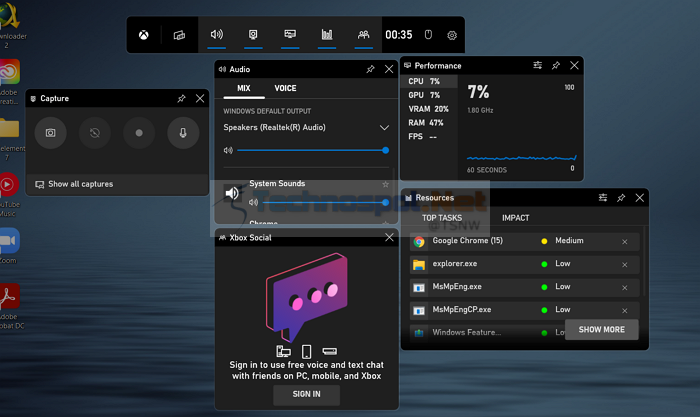This screenshot has height=417, width=700.
Task: Pin the Capture widget
Action: (181, 98)
